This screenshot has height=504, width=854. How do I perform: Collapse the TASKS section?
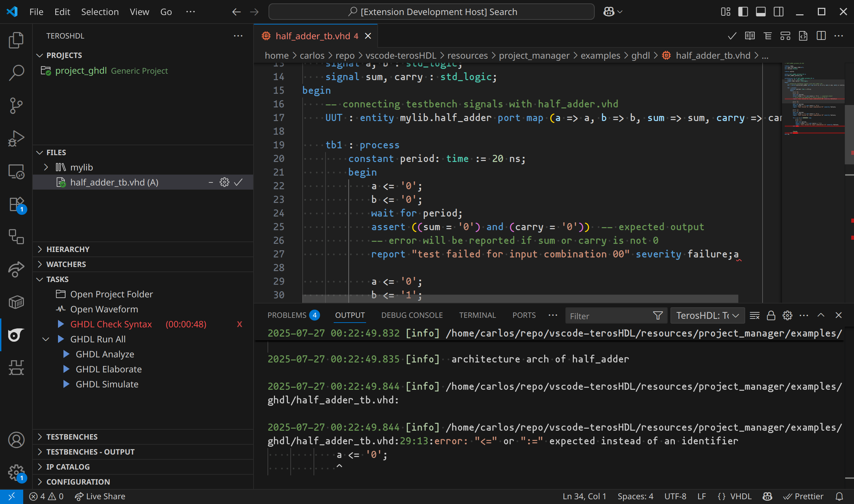(x=40, y=279)
